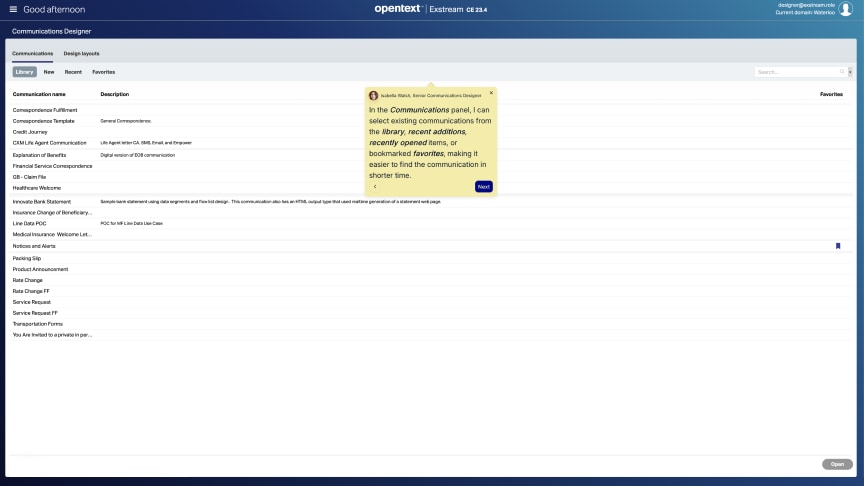Image resolution: width=864 pixels, height=486 pixels.
Task: Click the Open button at bottom right
Action: coord(837,464)
